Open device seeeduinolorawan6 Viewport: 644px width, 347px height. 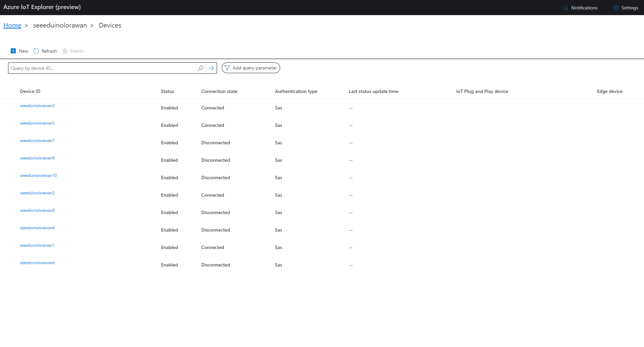[x=37, y=263]
